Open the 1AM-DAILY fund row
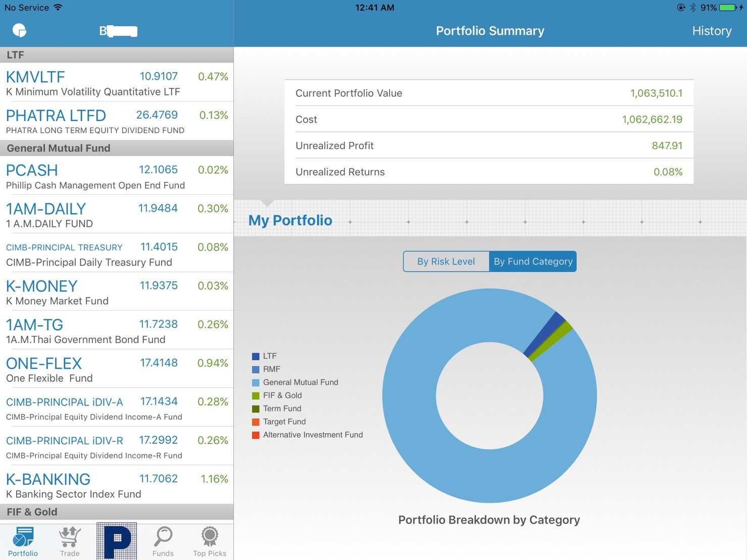Image resolution: width=747 pixels, height=560 pixels. coord(117,215)
